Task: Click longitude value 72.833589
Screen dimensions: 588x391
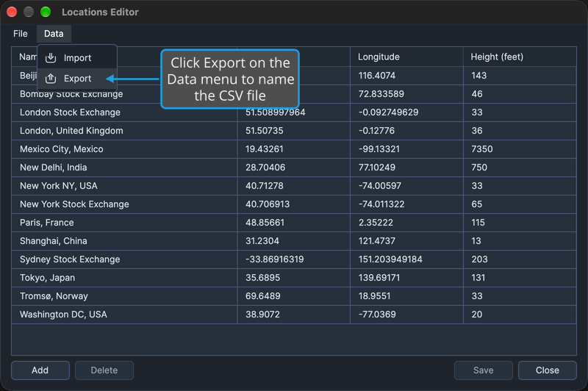Action: click(381, 94)
